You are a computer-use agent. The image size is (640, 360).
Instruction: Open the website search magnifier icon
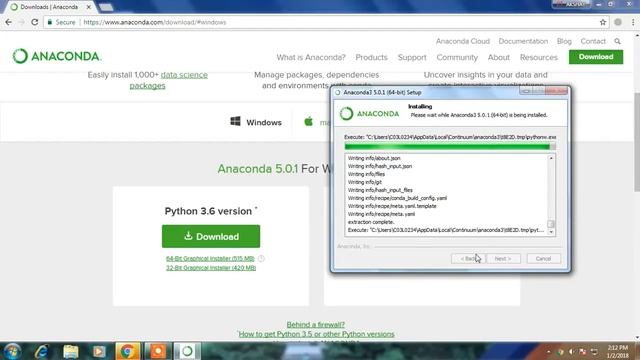(617, 41)
